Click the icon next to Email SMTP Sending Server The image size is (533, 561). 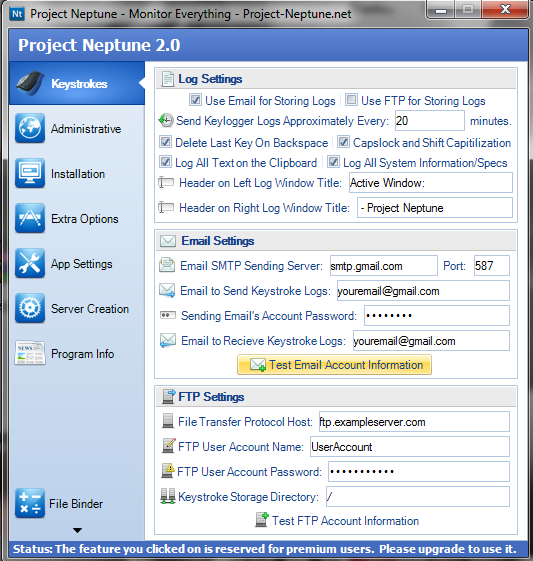click(x=167, y=265)
